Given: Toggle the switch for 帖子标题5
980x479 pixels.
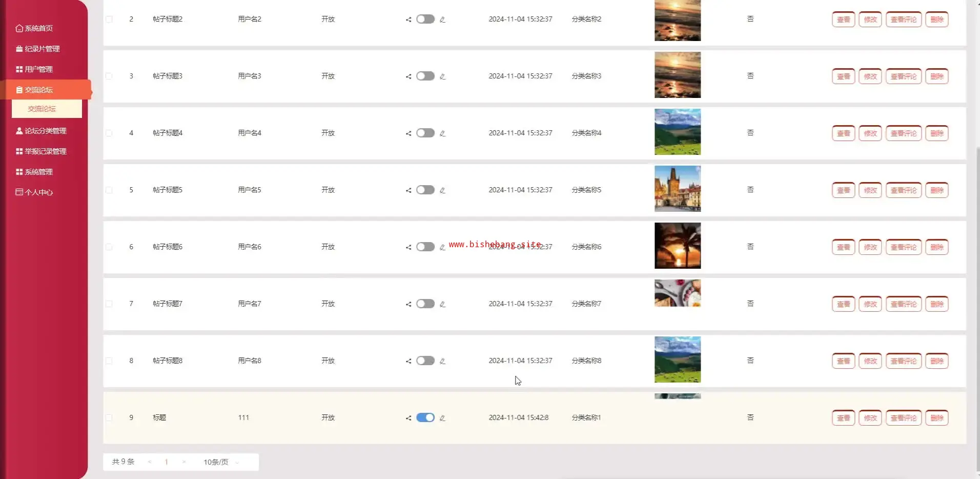Looking at the screenshot, I should coord(425,190).
